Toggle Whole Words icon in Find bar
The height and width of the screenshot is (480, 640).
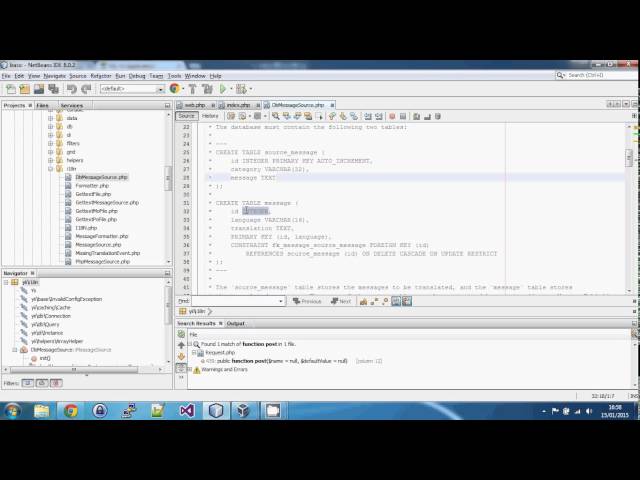click(374, 301)
